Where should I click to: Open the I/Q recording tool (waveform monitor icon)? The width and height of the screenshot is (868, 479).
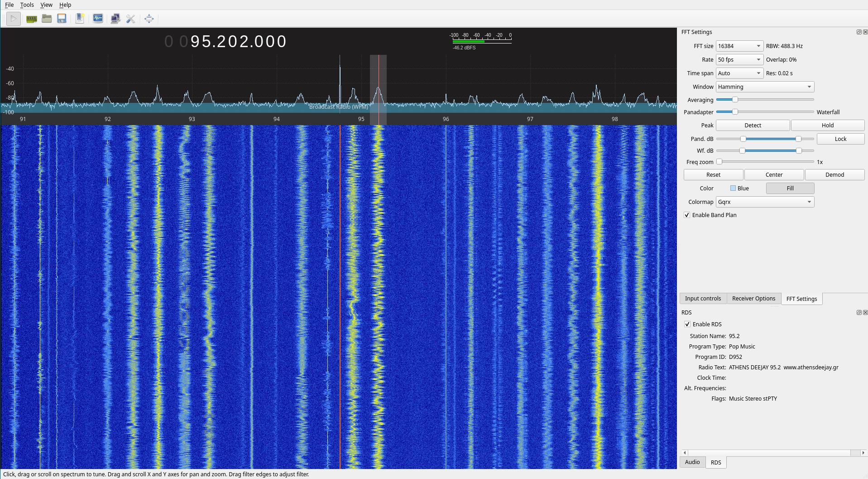tap(98, 19)
